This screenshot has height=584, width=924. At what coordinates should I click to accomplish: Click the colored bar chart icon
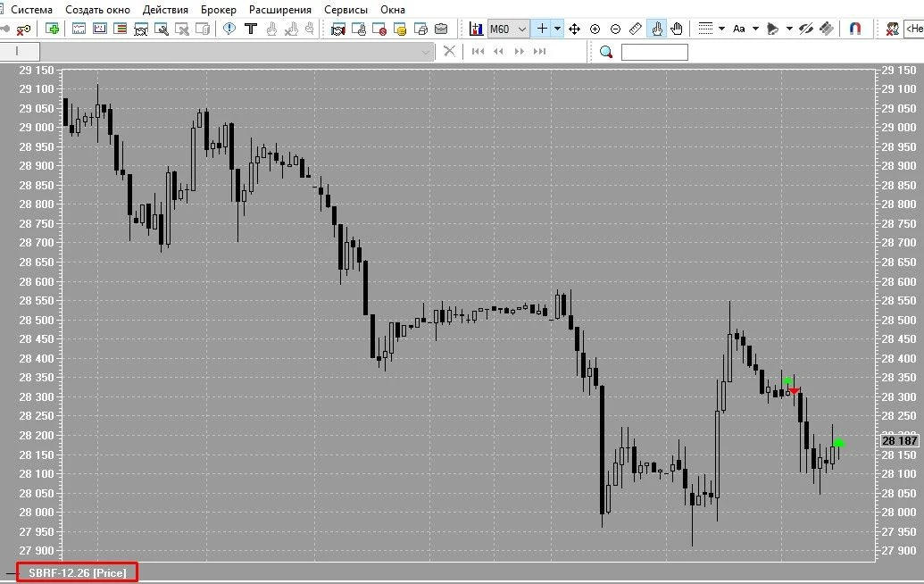click(x=476, y=29)
